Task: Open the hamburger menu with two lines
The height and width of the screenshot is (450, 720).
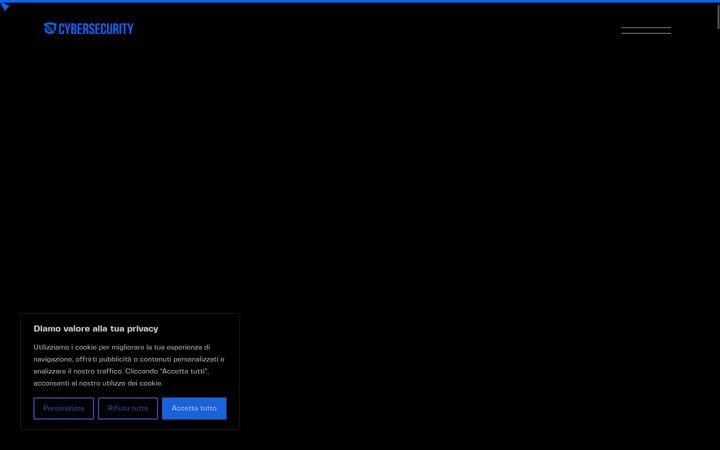Action: point(646,30)
